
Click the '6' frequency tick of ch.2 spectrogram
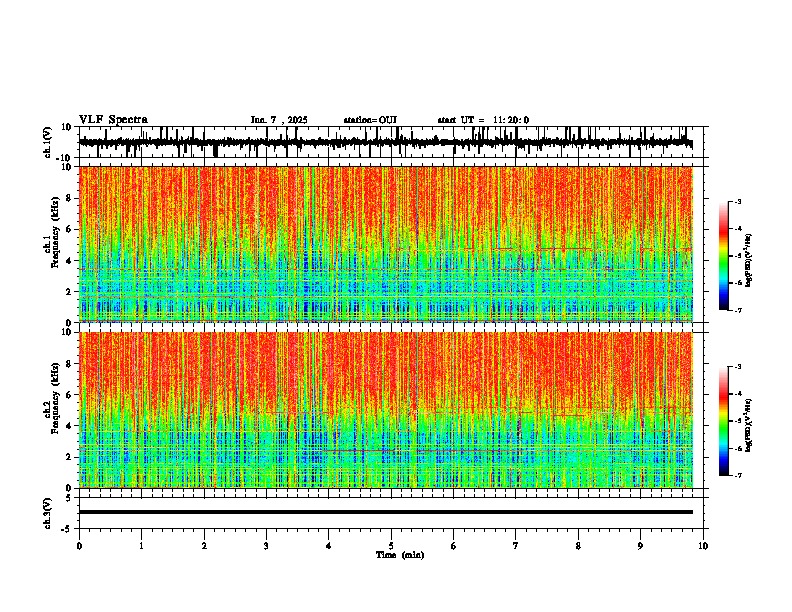[69, 395]
